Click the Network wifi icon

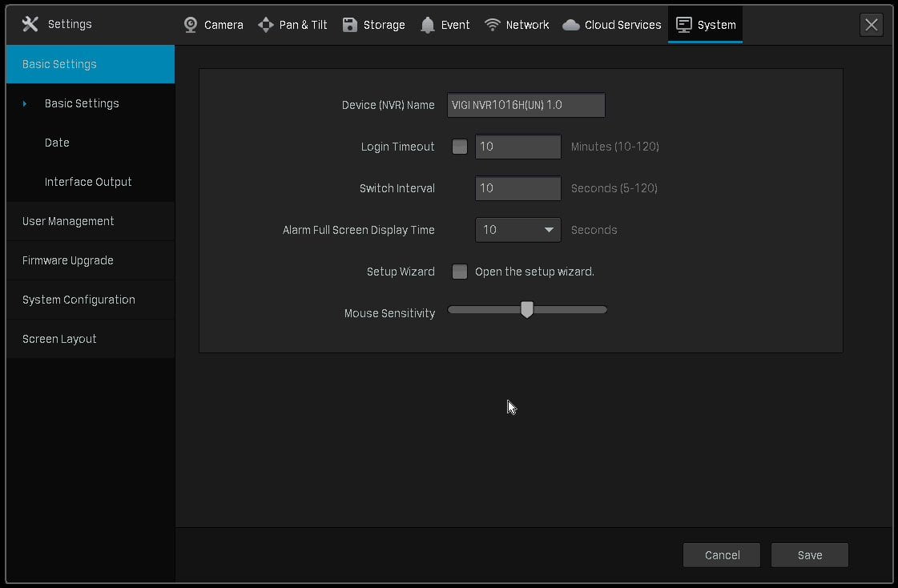tap(493, 25)
